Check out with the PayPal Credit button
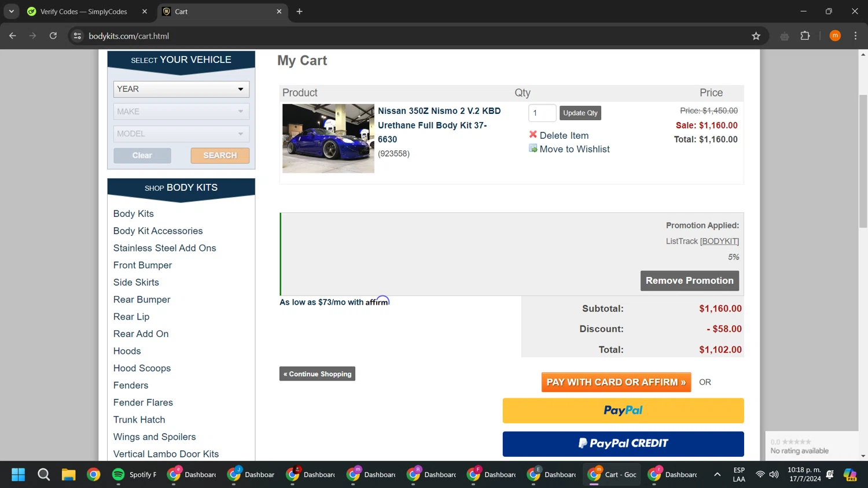This screenshot has height=488, width=868. (623, 443)
